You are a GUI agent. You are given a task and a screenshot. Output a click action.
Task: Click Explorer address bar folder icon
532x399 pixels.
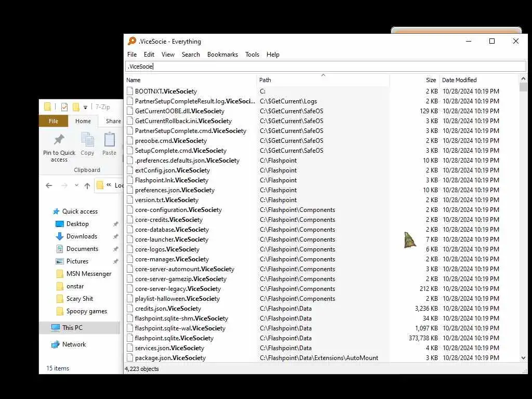click(x=100, y=185)
